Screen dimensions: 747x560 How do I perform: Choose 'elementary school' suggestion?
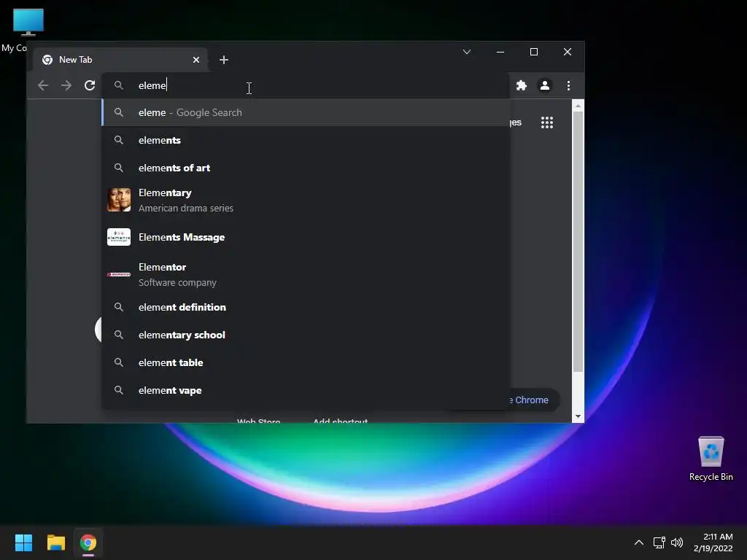306,335
